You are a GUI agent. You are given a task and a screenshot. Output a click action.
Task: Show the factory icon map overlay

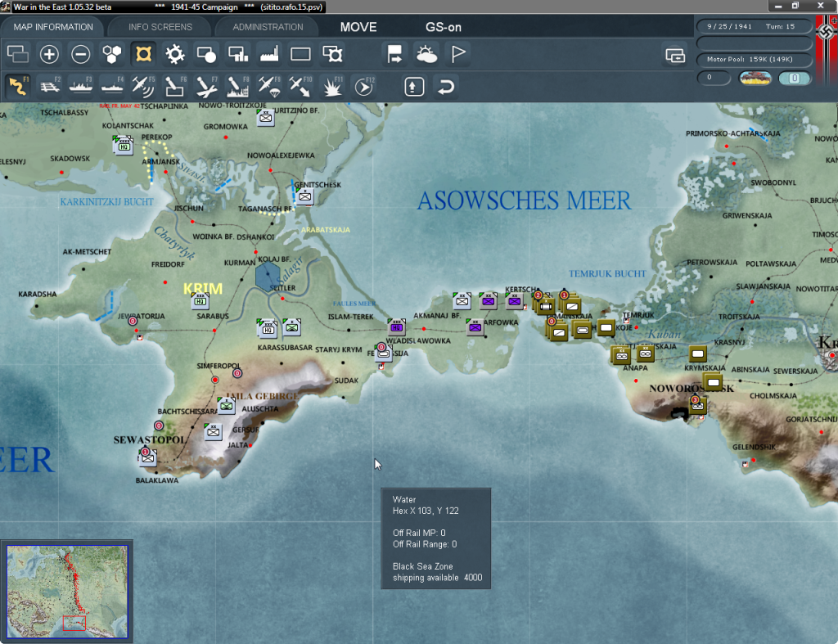tap(269, 54)
